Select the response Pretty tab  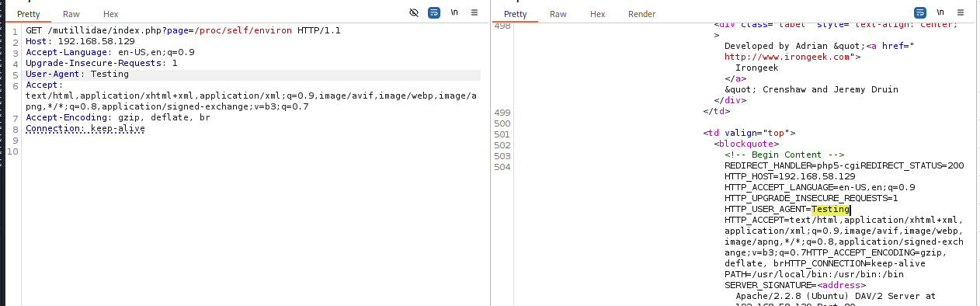point(515,14)
